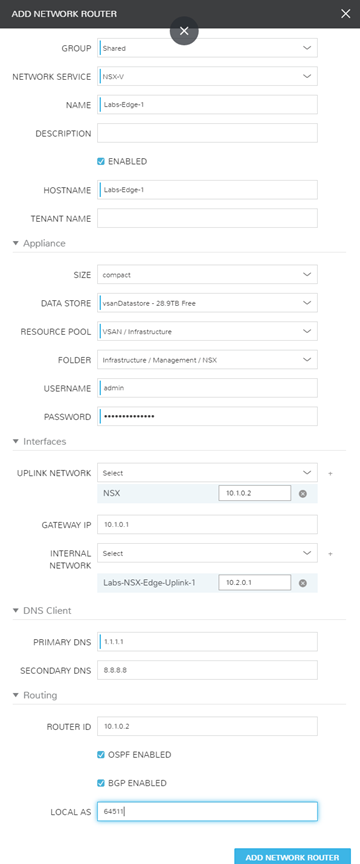Close the Add Network Router header X
Viewport: 360px width, 864px height.
346,14
